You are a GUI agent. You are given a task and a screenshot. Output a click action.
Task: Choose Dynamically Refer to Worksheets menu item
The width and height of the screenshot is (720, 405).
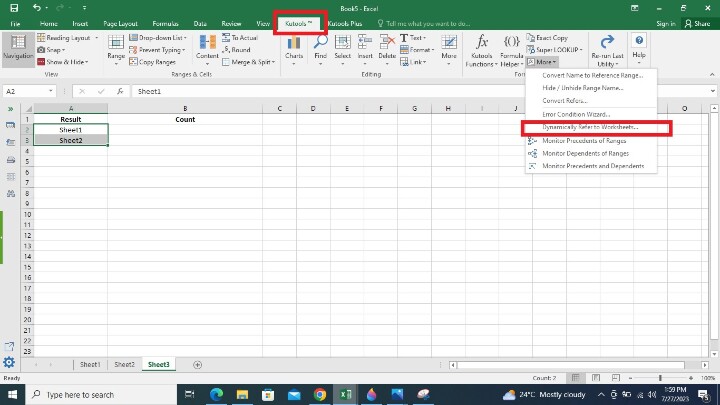pyautogui.click(x=591, y=127)
